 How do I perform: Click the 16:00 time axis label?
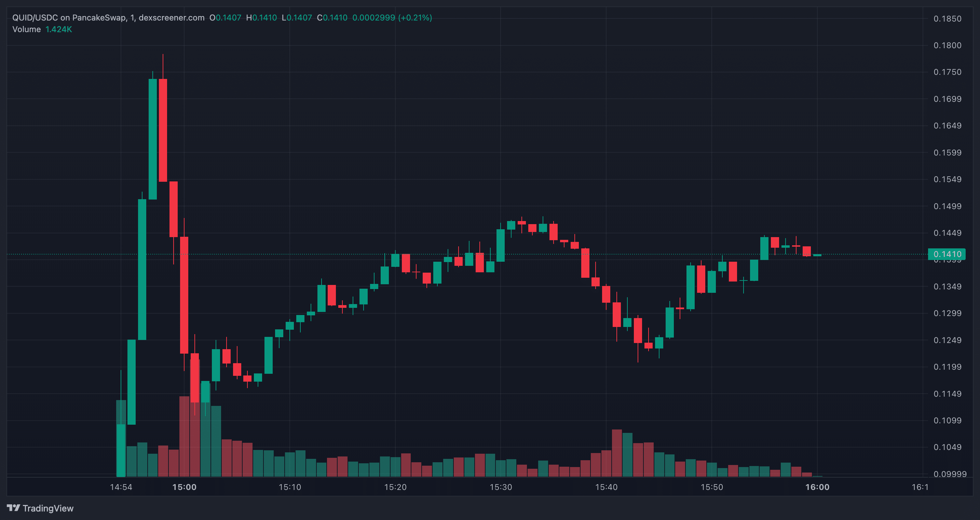tap(817, 487)
